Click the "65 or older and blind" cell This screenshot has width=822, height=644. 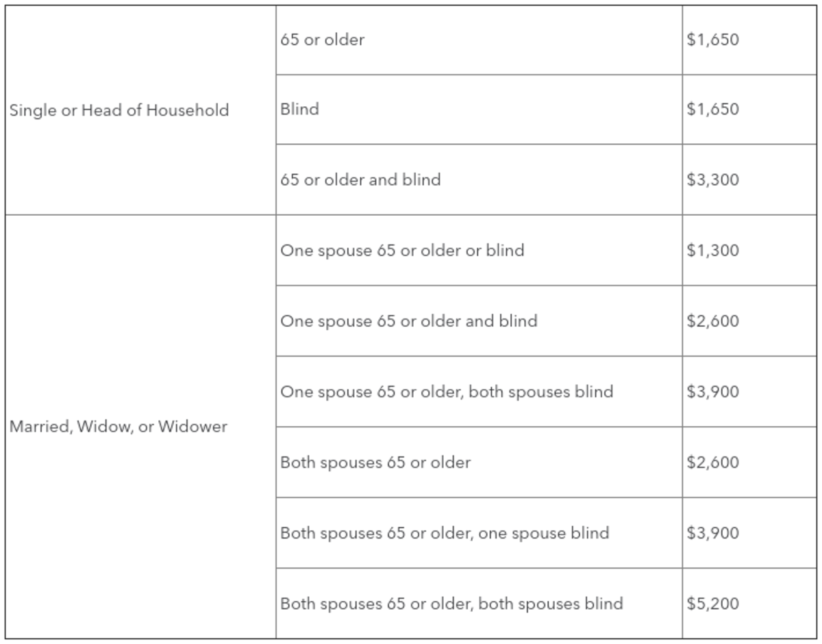360,179
